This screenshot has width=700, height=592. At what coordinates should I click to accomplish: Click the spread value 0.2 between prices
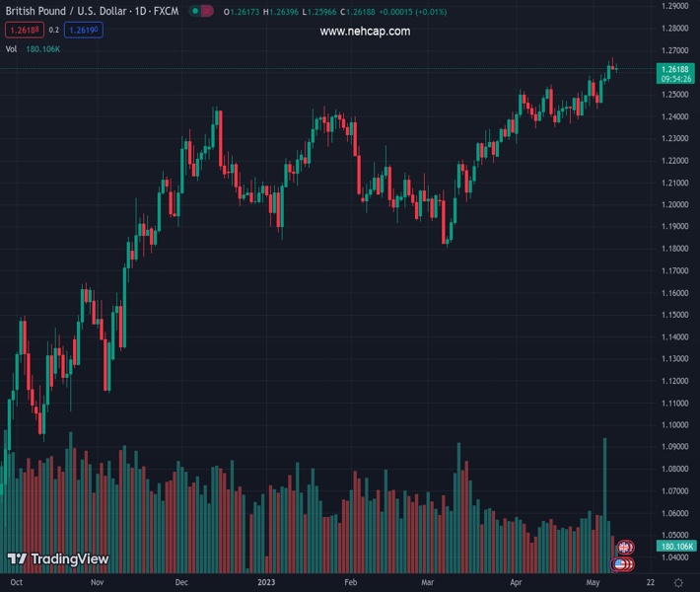tap(53, 31)
